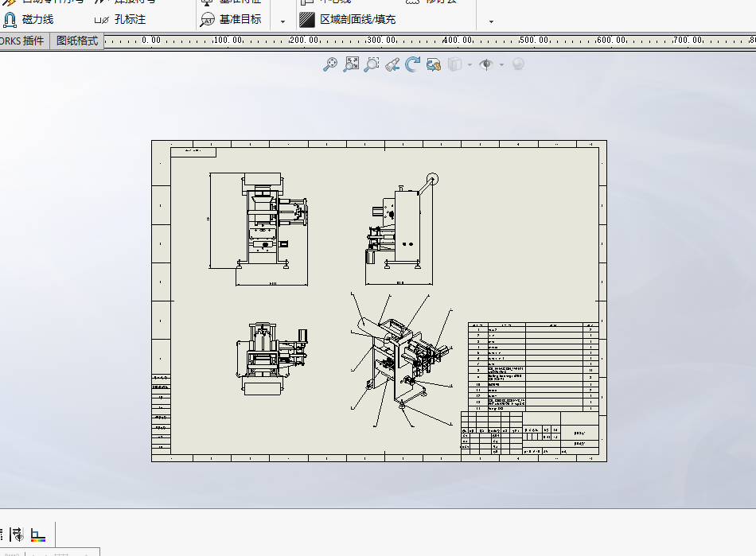Click the 300.00 mark on horizontal ruler

click(x=381, y=40)
